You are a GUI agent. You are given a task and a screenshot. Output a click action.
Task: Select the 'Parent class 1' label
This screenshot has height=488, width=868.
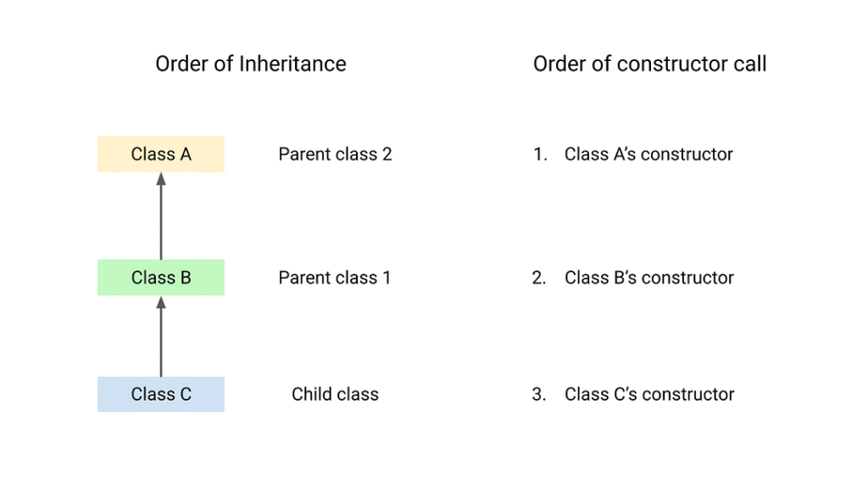335,278
